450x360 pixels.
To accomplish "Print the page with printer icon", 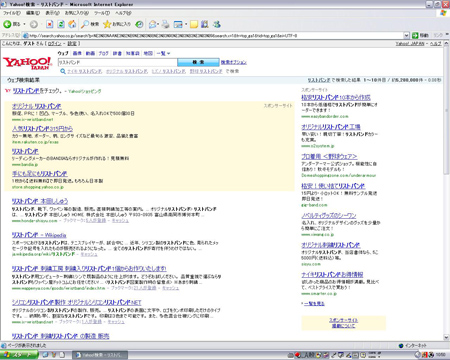I will (166, 24).
